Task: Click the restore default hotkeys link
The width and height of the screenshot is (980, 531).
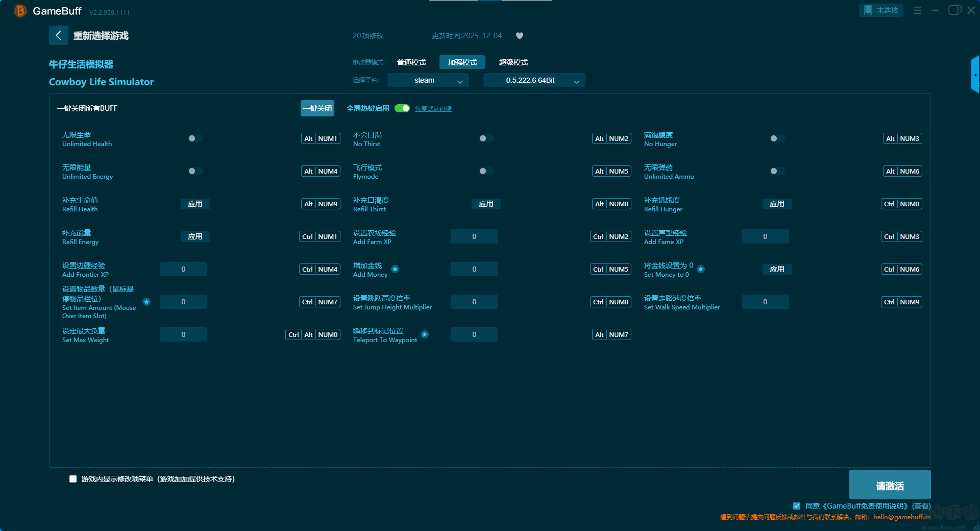Action: tap(433, 109)
